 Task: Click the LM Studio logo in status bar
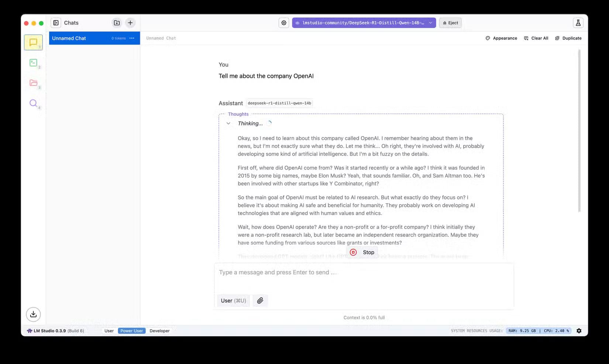30,331
